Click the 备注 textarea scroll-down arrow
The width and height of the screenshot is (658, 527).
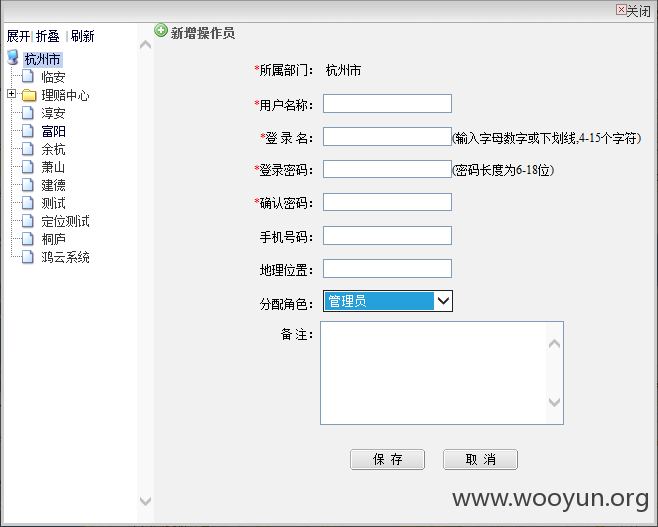point(554,402)
